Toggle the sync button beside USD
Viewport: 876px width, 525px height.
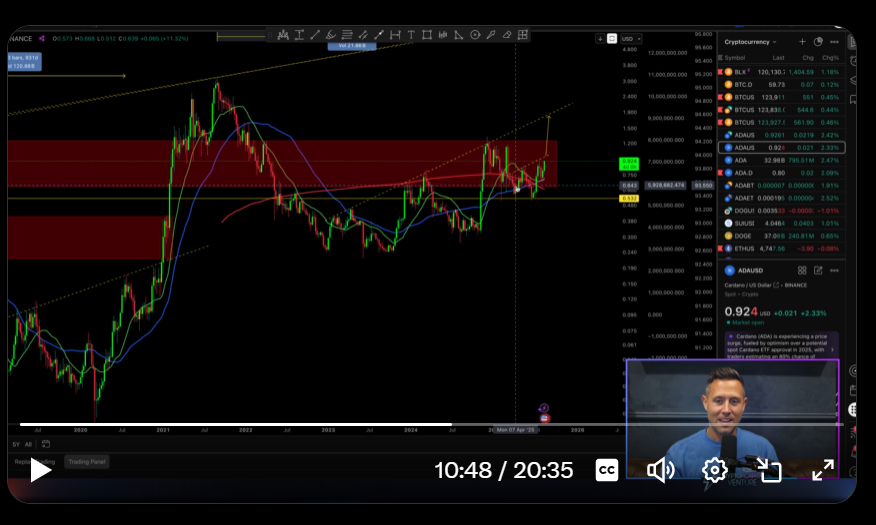[x=612, y=39]
